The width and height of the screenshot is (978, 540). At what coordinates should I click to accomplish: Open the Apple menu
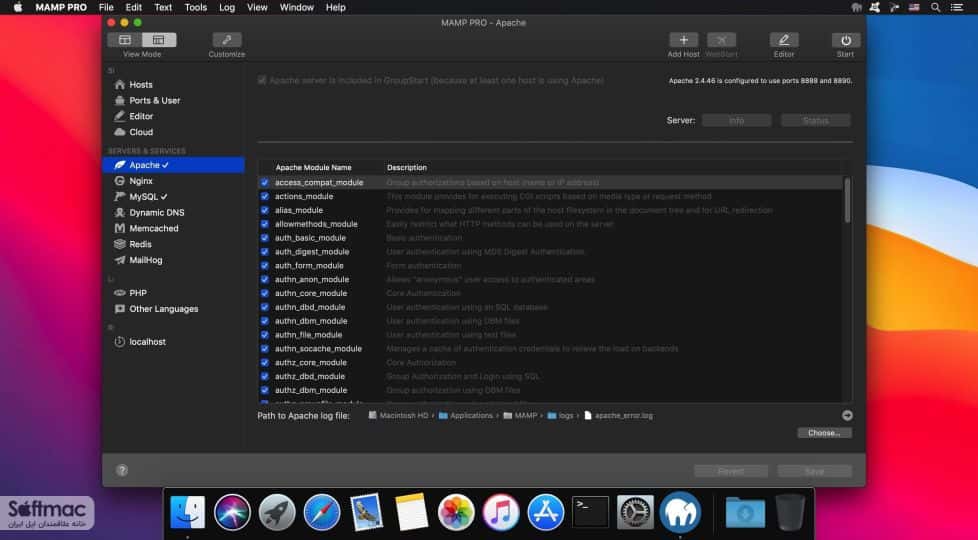pos(18,7)
